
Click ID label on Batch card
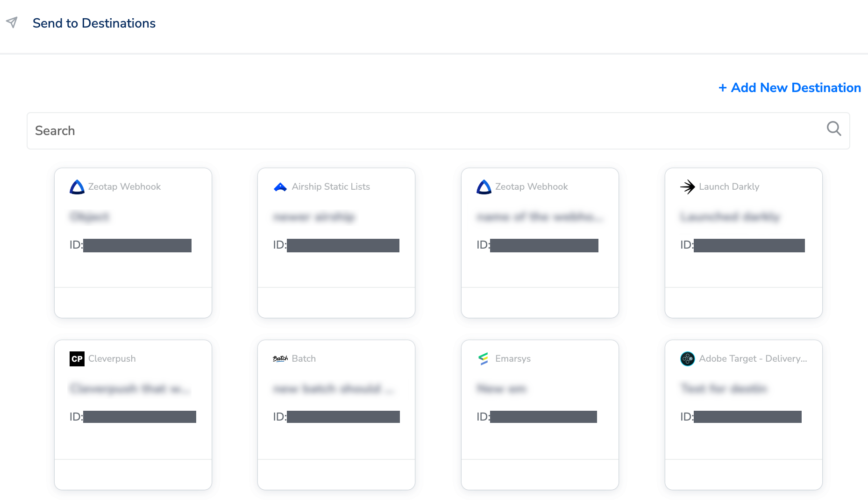279,417
